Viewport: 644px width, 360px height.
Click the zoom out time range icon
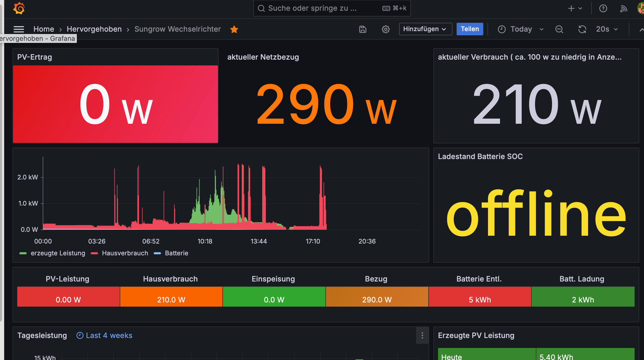click(x=559, y=29)
